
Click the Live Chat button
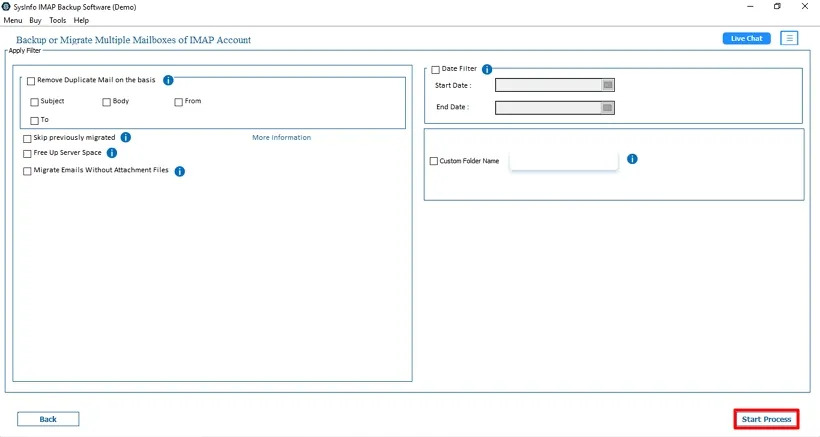point(746,38)
